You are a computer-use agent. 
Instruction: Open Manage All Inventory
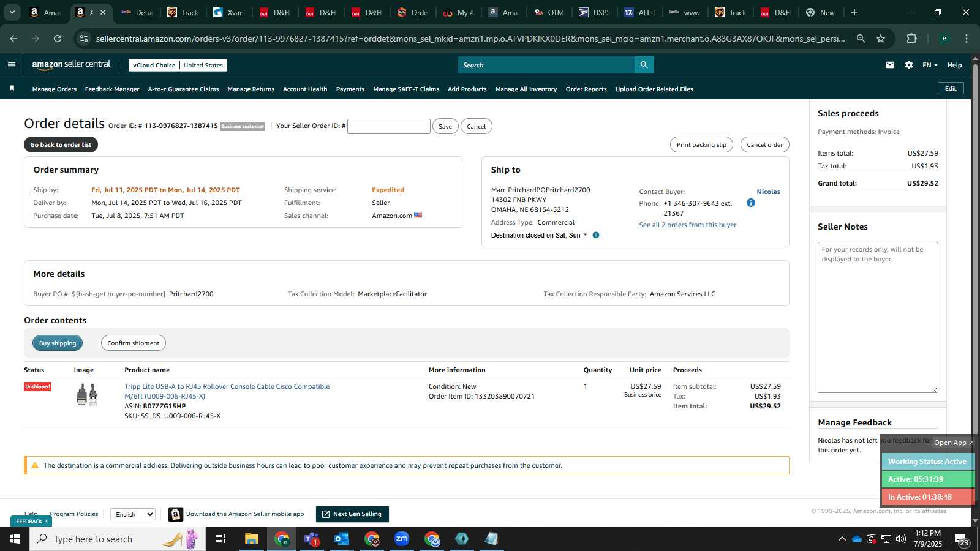tap(526, 89)
